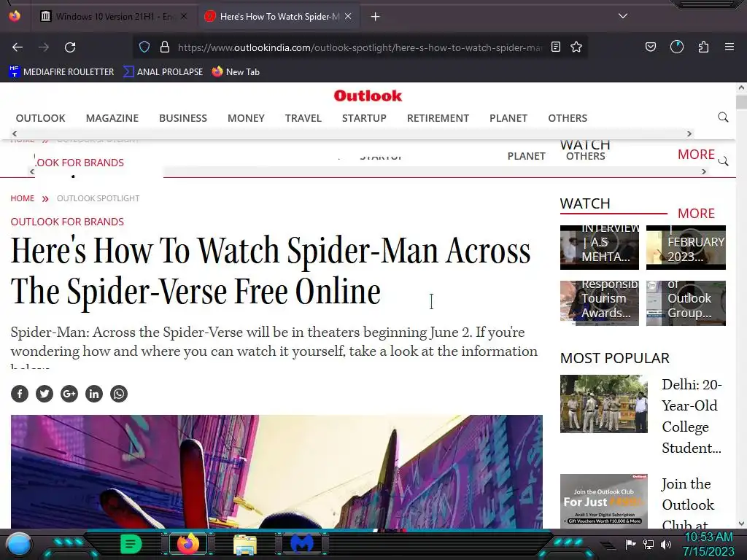Close the Spider-Man article tab
This screenshot has height=560, width=747.
[x=348, y=16]
